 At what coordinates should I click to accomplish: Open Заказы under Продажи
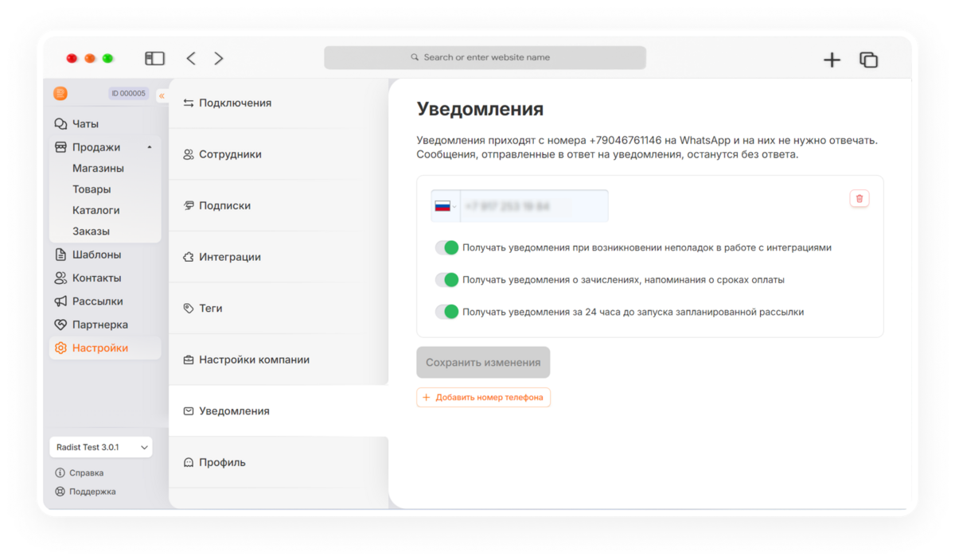coord(91,231)
